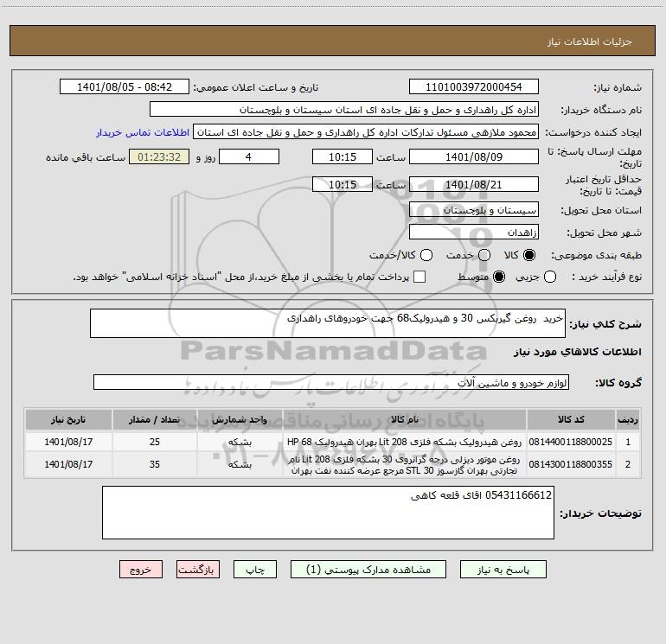Click the اطلاعات کالاهای مورد نیاز section heading
This screenshot has width=666, height=644.
click(578, 352)
